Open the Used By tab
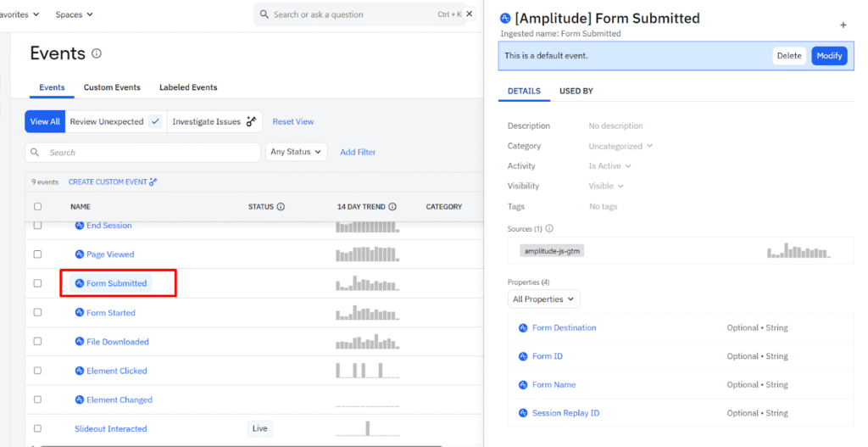868x447 pixels. [576, 91]
